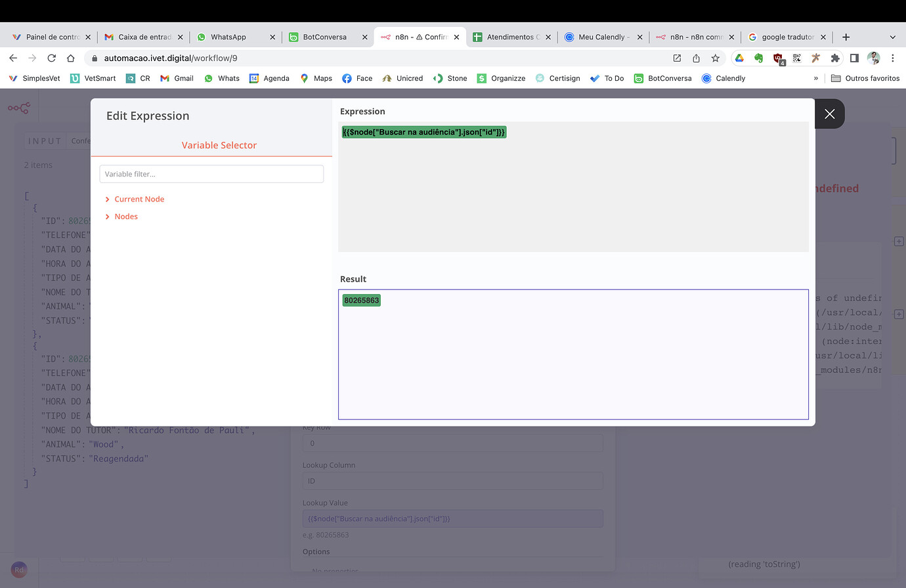The image size is (906, 588).
Task: Select the green expression token in Result
Action: point(361,300)
